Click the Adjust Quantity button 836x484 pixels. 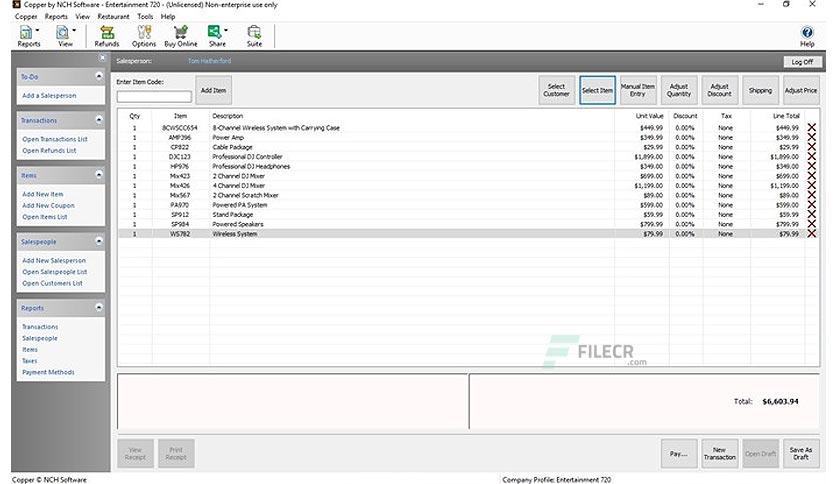click(679, 90)
